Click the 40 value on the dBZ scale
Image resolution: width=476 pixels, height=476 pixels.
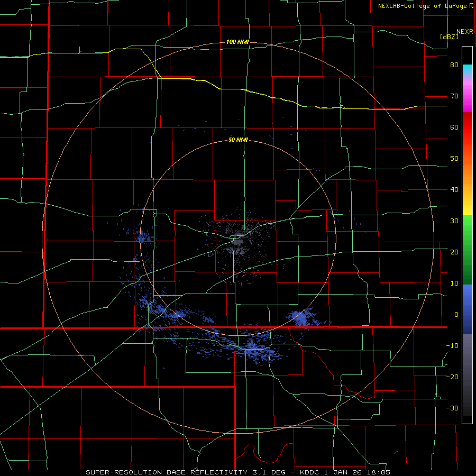454,190
